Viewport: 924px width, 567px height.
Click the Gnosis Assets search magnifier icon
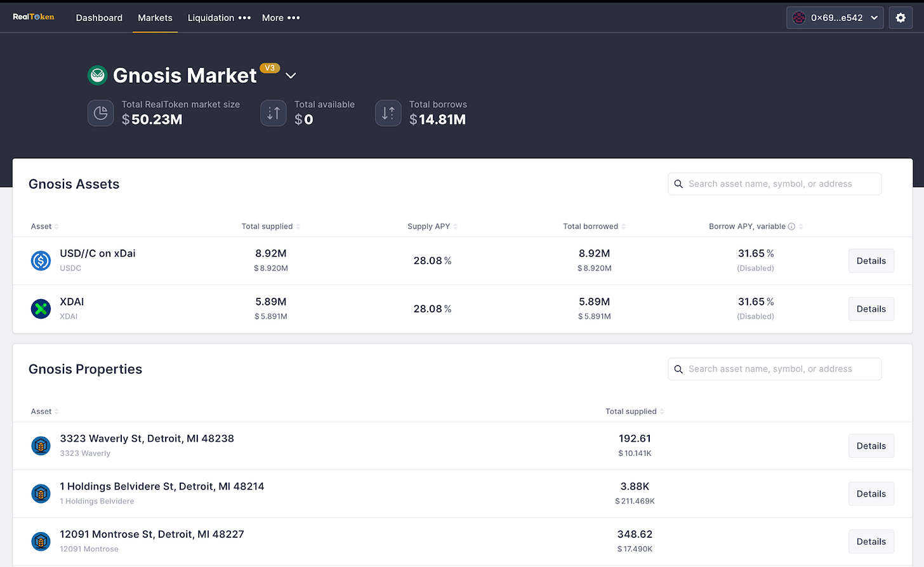pyautogui.click(x=678, y=184)
